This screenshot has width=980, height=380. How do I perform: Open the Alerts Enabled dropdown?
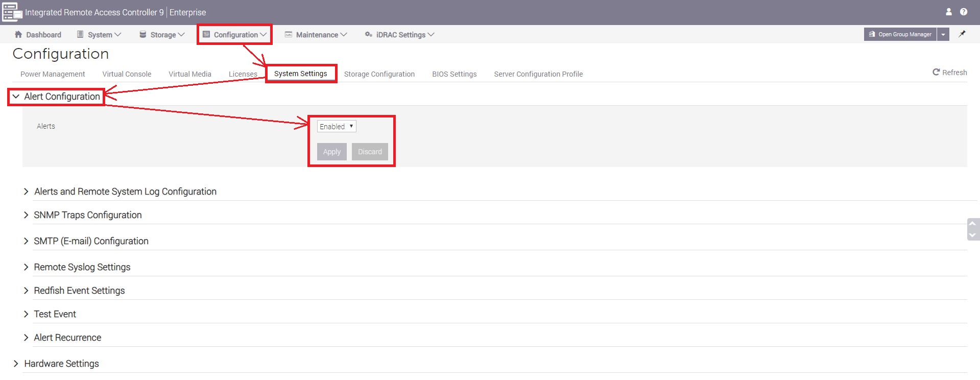pyautogui.click(x=337, y=126)
